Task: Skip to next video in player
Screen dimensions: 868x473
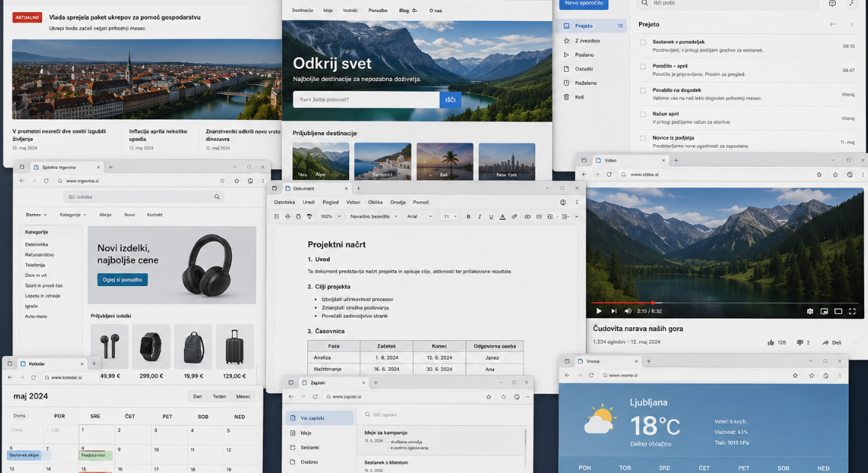Action: click(x=613, y=311)
